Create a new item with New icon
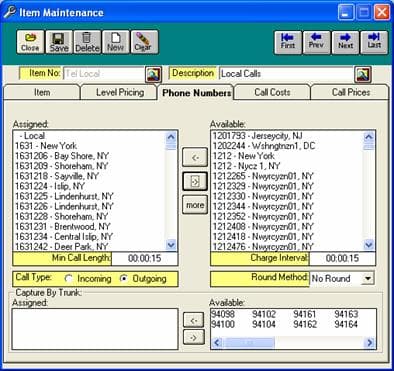Image resolution: width=394 pixels, height=371 pixels. (116, 42)
